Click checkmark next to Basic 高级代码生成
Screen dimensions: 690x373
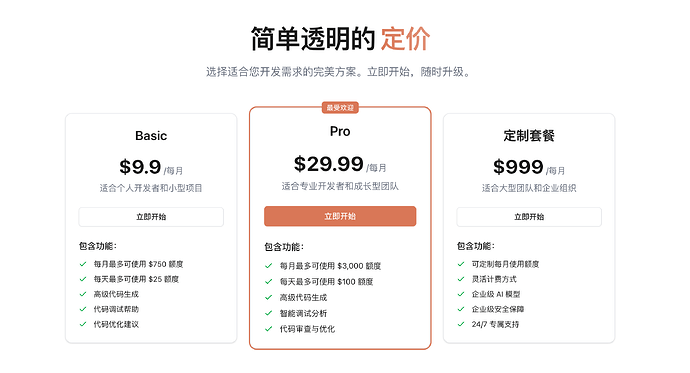(83, 294)
